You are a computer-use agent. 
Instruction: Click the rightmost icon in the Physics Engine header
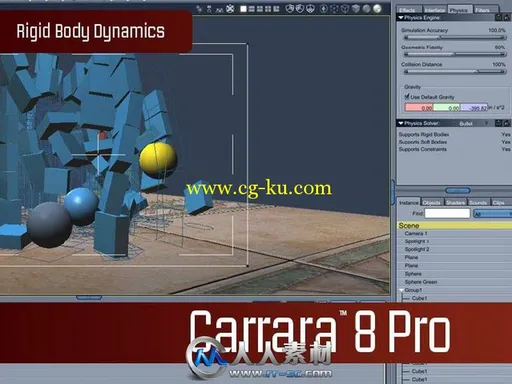[507, 17]
